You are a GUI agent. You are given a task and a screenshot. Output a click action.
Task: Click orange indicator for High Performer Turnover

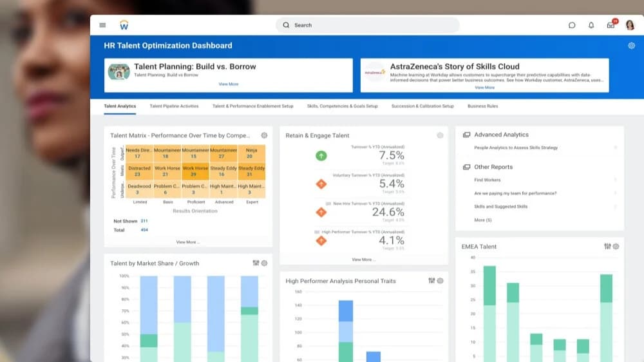coord(321,241)
